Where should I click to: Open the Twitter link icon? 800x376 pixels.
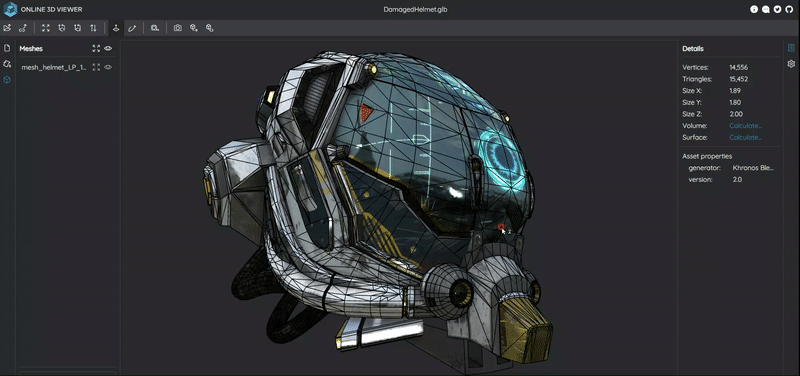click(x=777, y=9)
